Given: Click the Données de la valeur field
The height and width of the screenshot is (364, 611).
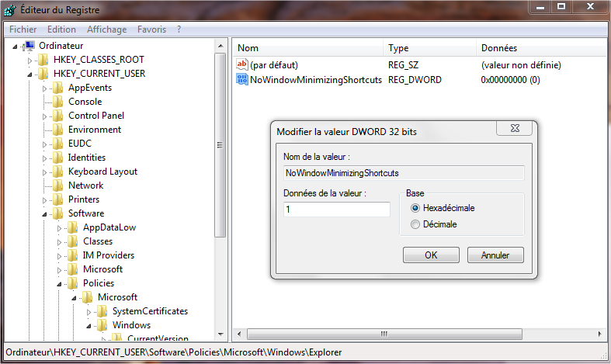Looking at the screenshot, I should (x=337, y=210).
